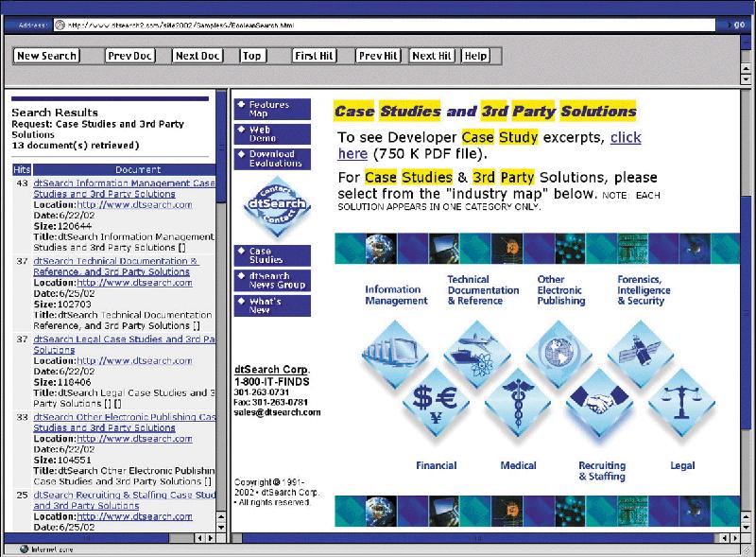This screenshot has height=557, width=756.
Task: Select the Other Electronic Publishing label
Action: point(561,290)
